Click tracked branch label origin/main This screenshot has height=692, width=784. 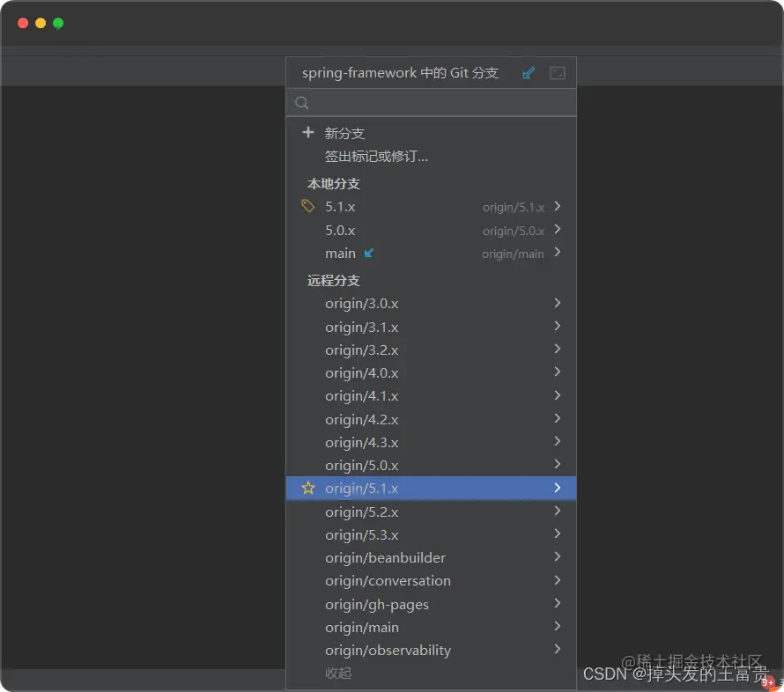pyautogui.click(x=513, y=254)
